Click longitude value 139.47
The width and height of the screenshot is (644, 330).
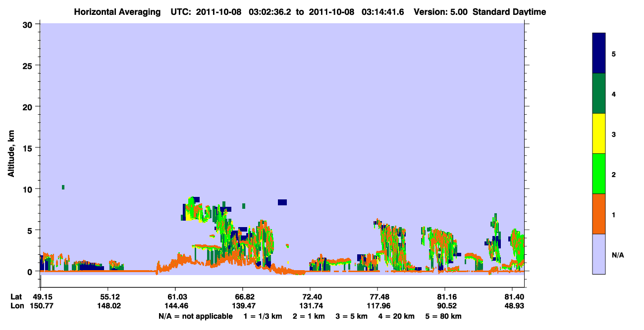tap(243, 306)
